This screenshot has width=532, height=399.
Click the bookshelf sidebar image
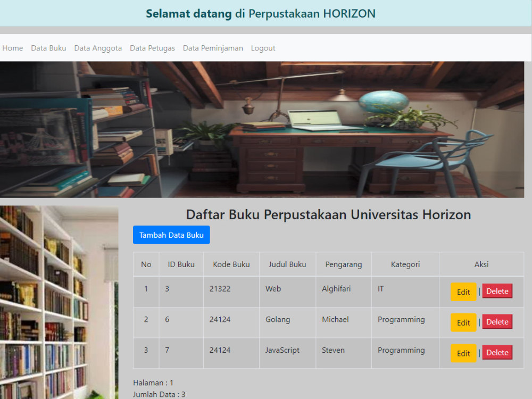coord(59,302)
